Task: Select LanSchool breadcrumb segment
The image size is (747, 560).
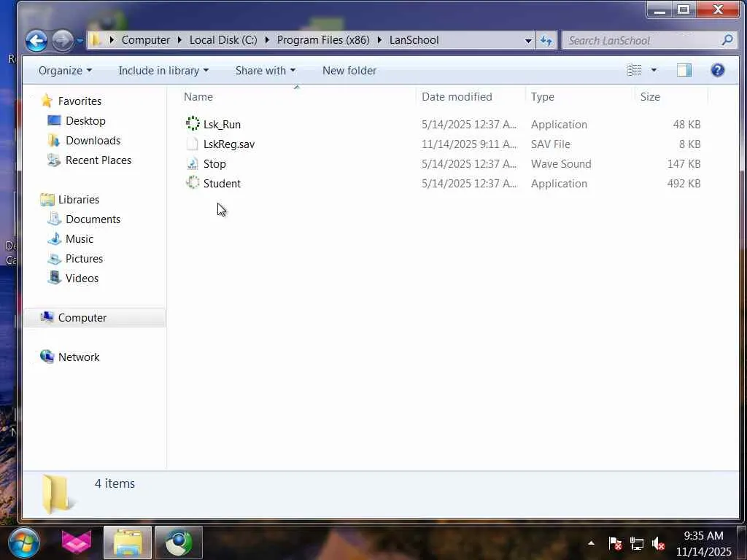Action: pyautogui.click(x=414, y=40)
